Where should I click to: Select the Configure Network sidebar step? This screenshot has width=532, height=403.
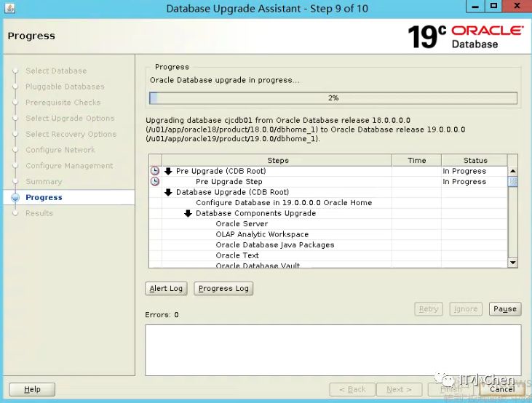(60, 150)
